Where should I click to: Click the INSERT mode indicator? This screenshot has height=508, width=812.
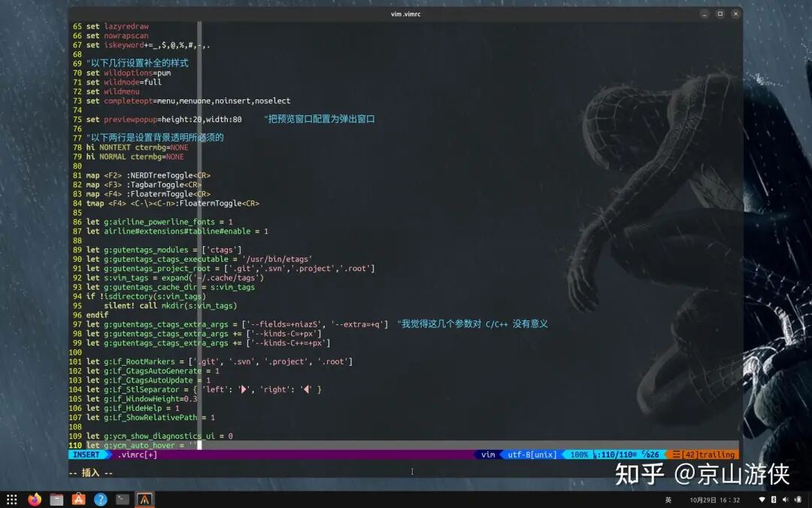[x=86, y=455]
